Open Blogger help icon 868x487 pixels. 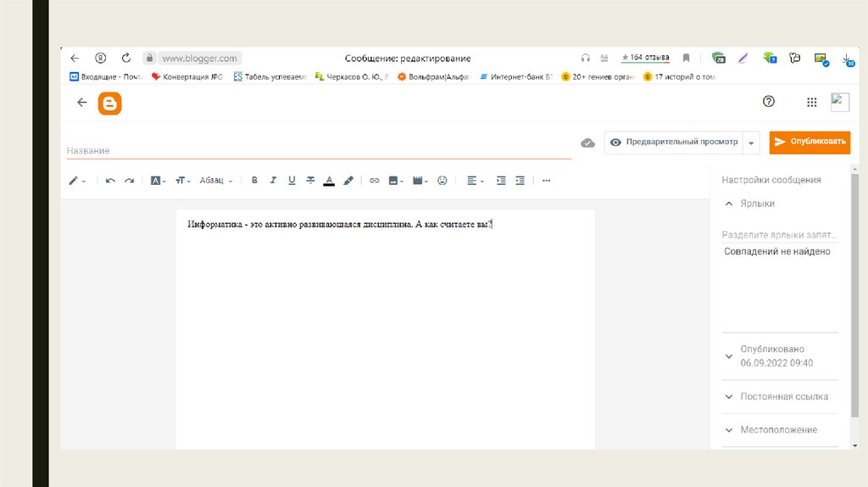pos(769,102)
